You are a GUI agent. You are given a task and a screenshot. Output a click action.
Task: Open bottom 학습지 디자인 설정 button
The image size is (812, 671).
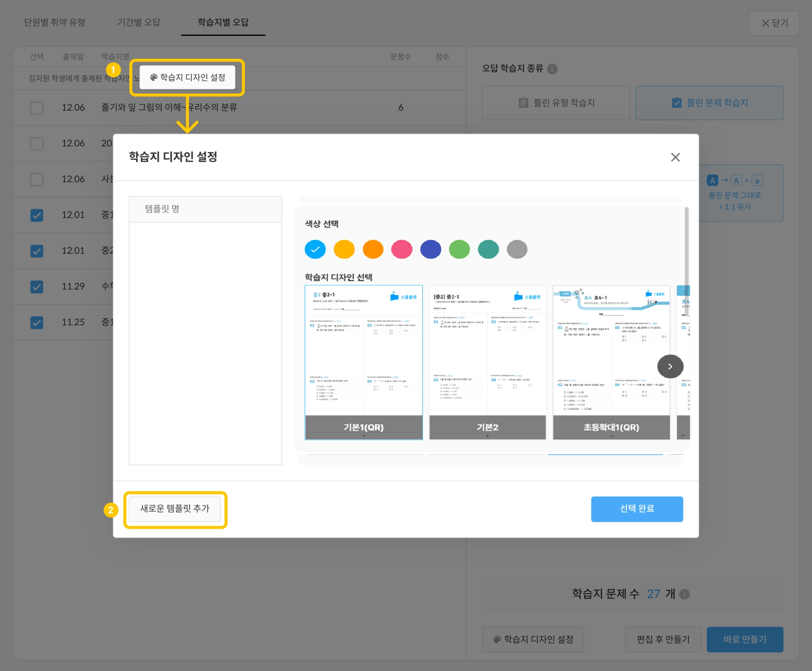tap(533, 639)
